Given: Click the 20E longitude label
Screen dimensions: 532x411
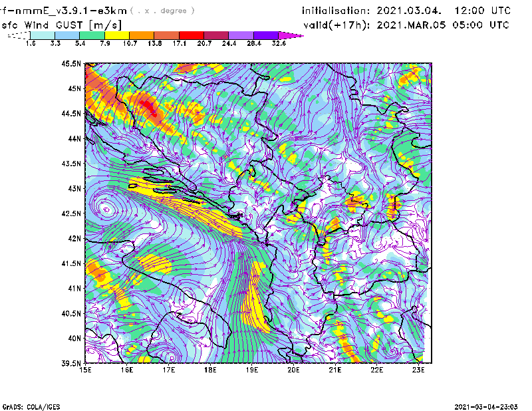Looking at the screenshot, I should (x=293, y=370).
